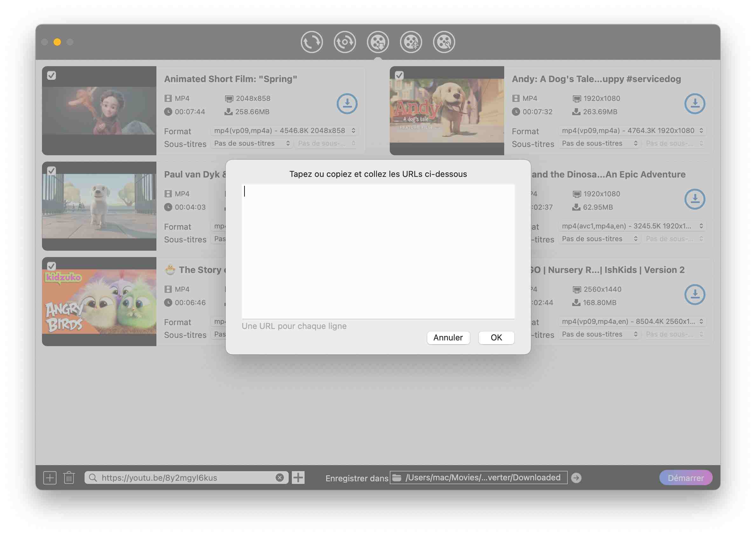Clear the youtu.be URL field
Image resolution: width=756 pixels, height=537 pixels.
279,478
